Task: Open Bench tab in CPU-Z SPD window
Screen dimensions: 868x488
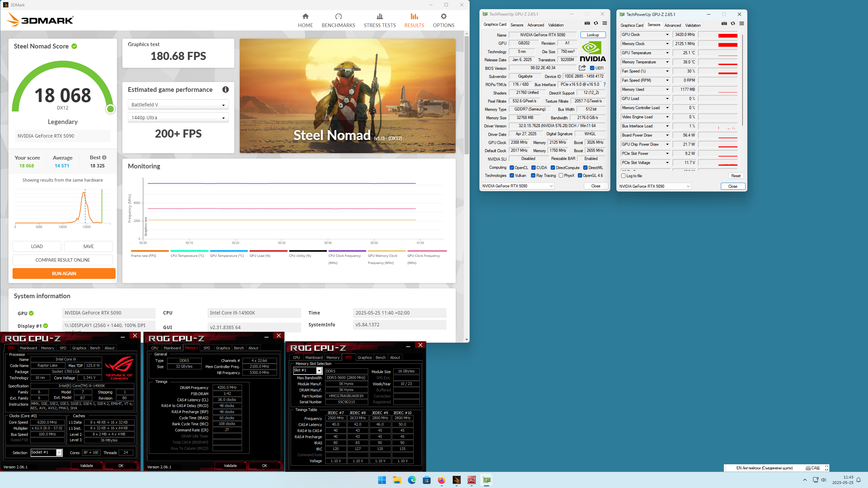Action: coord(380,358)
